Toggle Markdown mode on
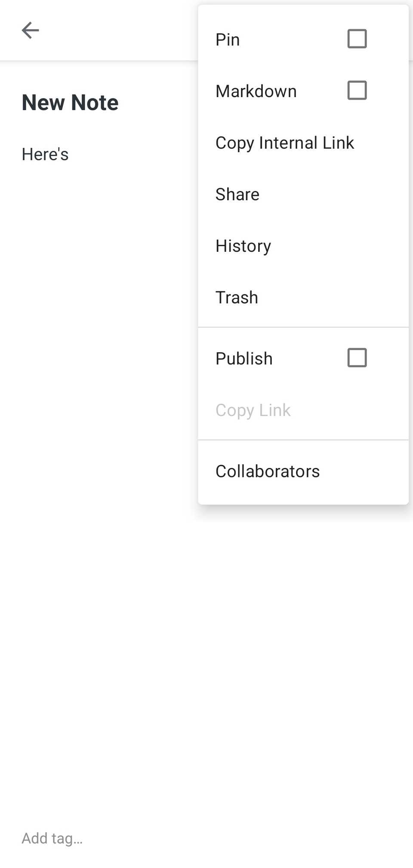413x868 pixels. click(256, 91)
